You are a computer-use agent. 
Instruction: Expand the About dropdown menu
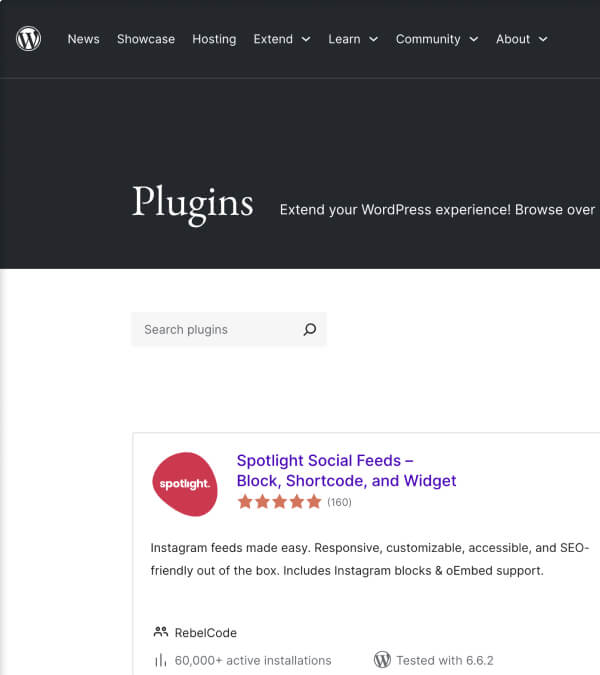point(522,39)
